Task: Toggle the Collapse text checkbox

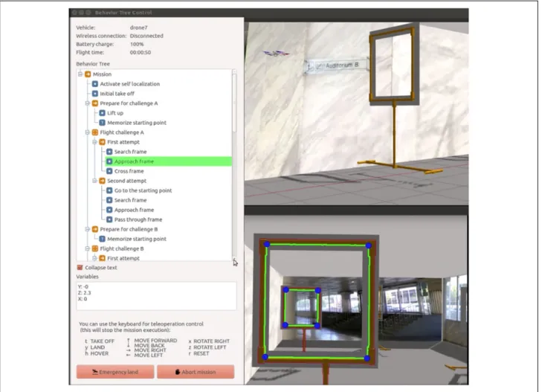Action: [x=80, y=267]
